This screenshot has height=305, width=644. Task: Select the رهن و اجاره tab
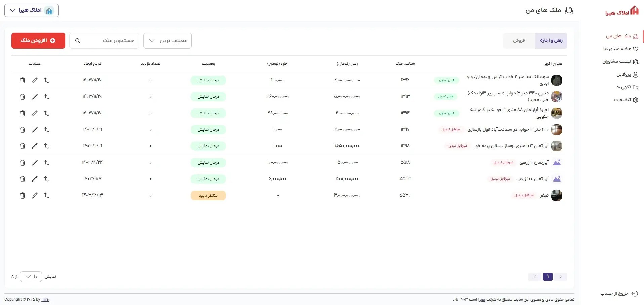pos(551,41)
